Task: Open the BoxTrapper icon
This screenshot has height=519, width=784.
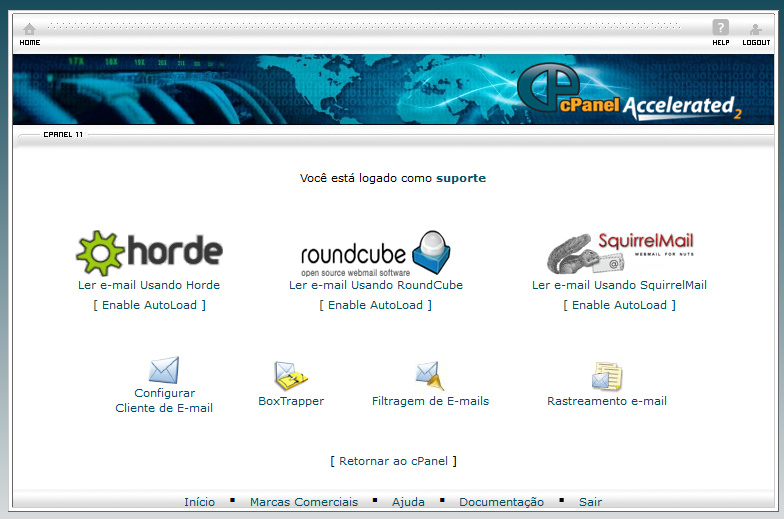Action: click(x=291, y=376)
